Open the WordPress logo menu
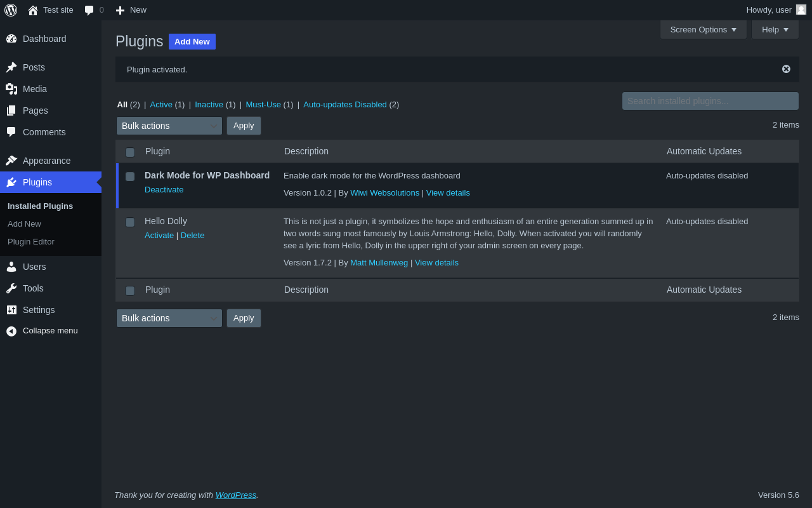 click(11, 10)
